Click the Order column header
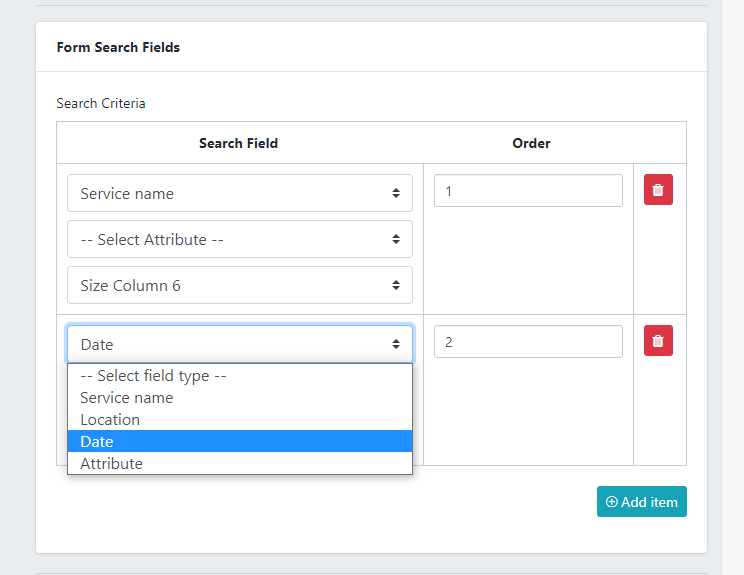This screenshot has height=575, width=744. pos(531,143)
